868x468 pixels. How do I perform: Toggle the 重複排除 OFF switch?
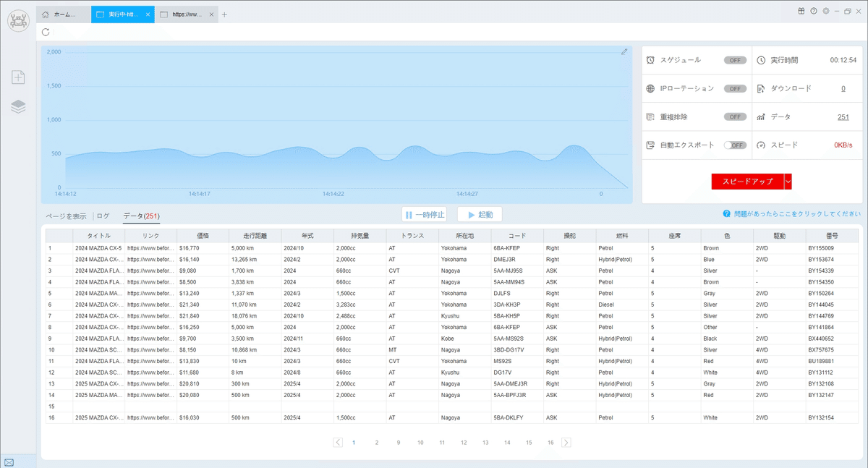735,116
